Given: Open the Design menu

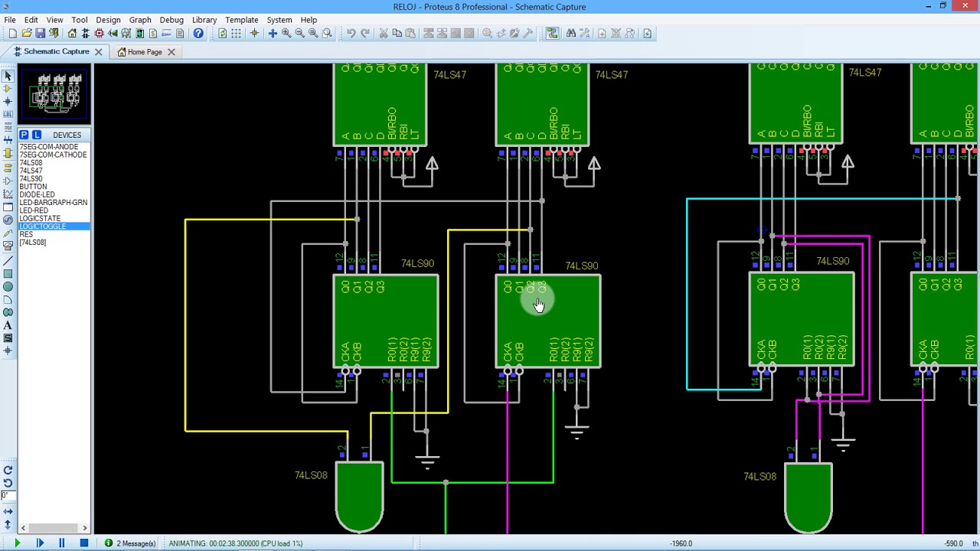Looking at the screenshot, I should [x=108, y=19].
